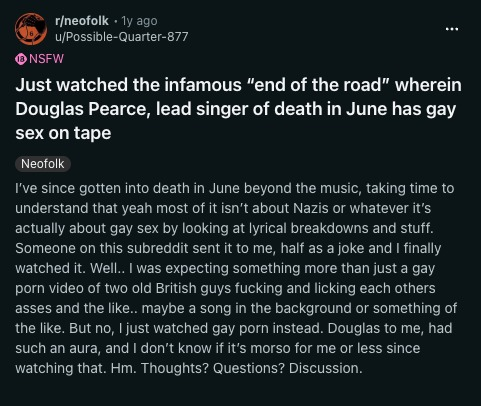Click the NSFW label text
Viewport: 481px width, 406px height.
[46, 59]
